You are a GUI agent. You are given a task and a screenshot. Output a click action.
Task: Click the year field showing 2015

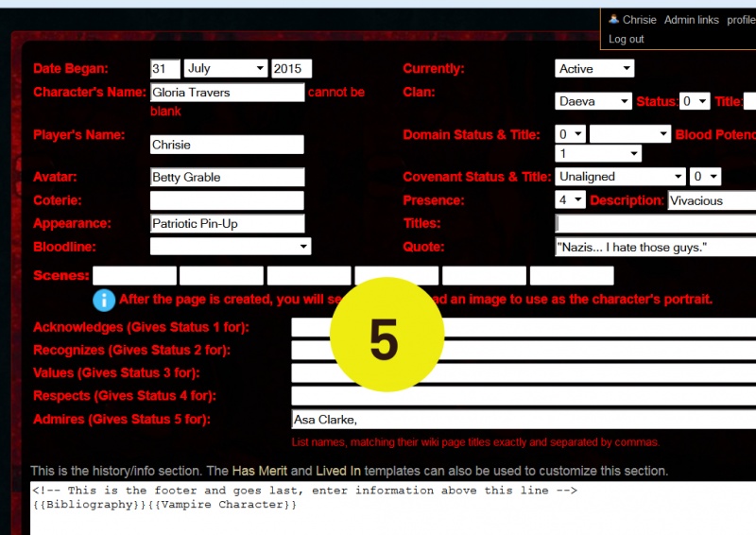click(x=291, y=68)
